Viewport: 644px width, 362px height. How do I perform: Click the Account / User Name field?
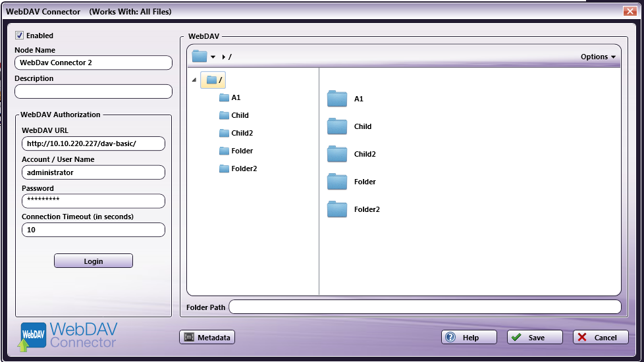pyautogui.click(x=94, y=172)
